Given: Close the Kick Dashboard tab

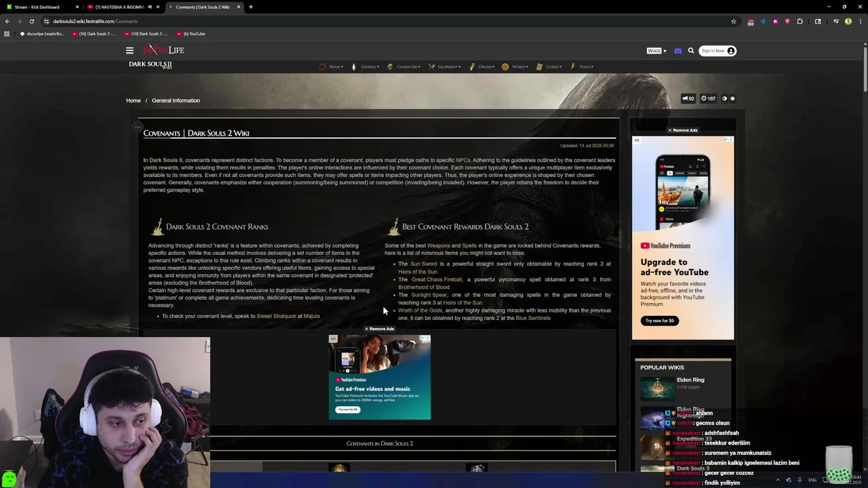Looking at the screenshot, I should pos(77,7).
